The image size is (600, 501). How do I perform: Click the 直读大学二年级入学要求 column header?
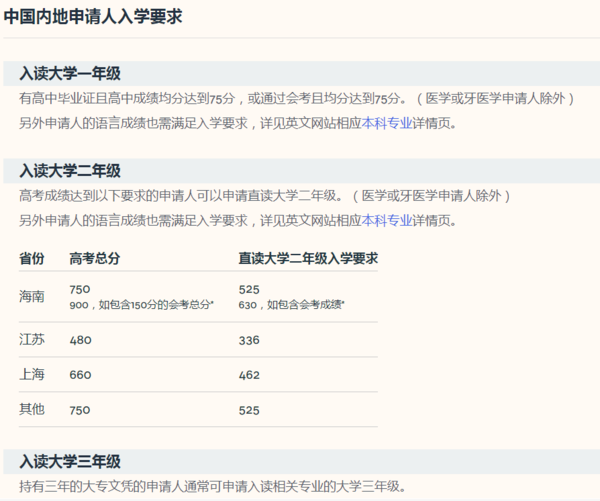pyautogui.click(x=308, y=258)
